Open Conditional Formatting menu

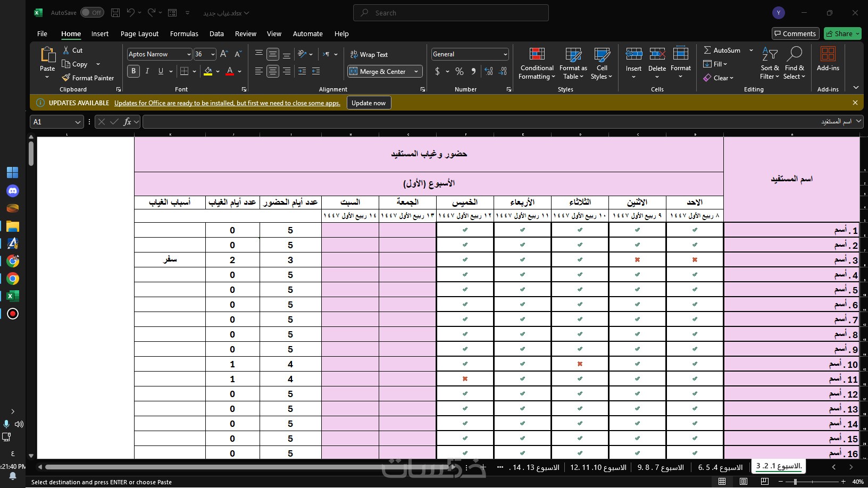coord(537,63)
